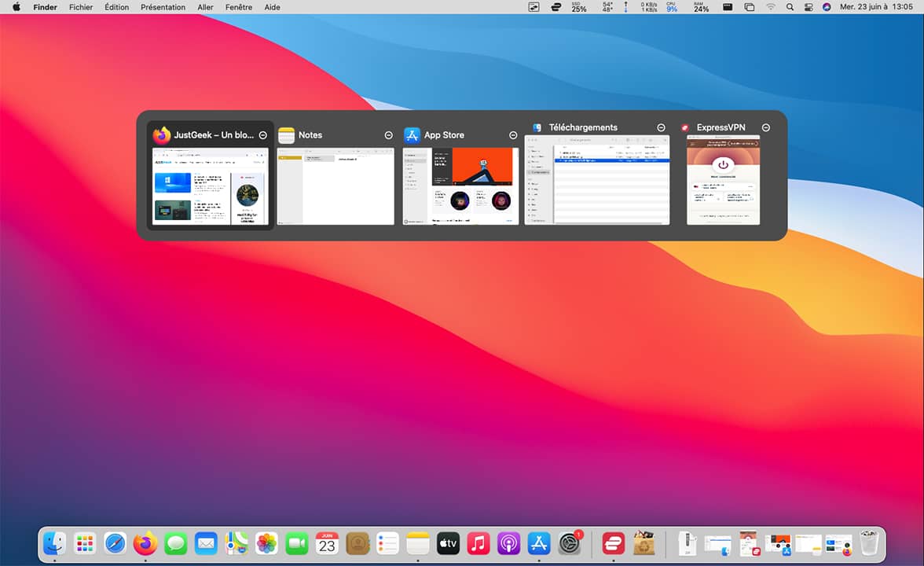Launch Music from the Dock
Image resolution: width=924 pixels, height=566 pixels.
coord(478,544)
